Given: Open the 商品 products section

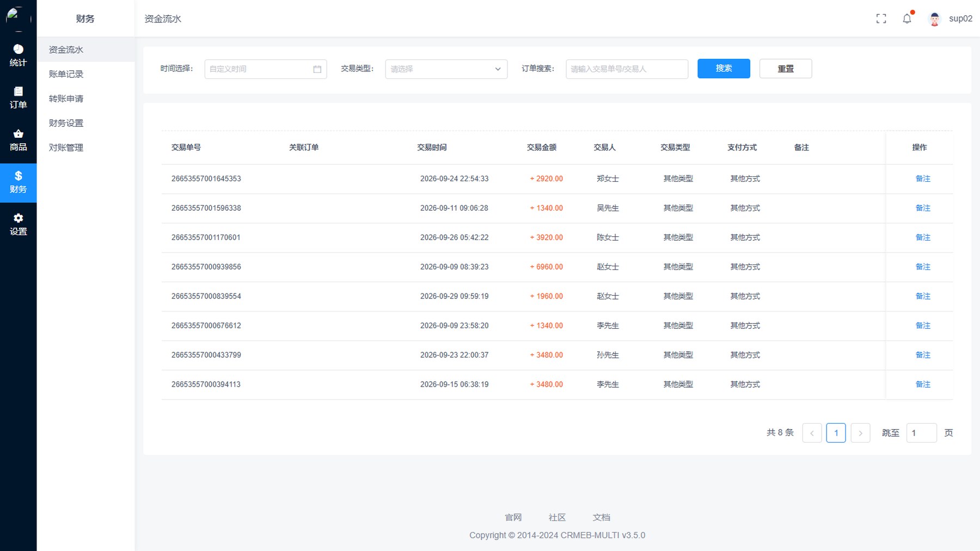Looking at the screenshot, I should [x=18, y=140].
